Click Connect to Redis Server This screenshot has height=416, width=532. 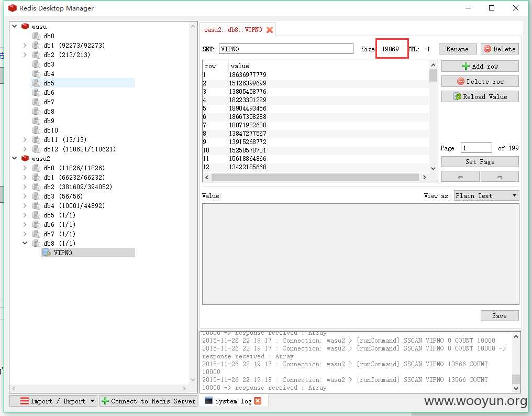(149, 401)
